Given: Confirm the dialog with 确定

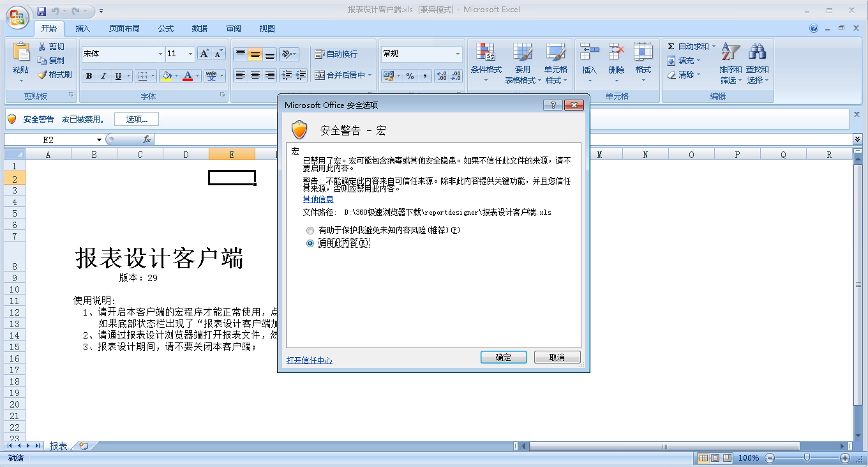Looking at the screenshot, I should [x=504, y=357].
